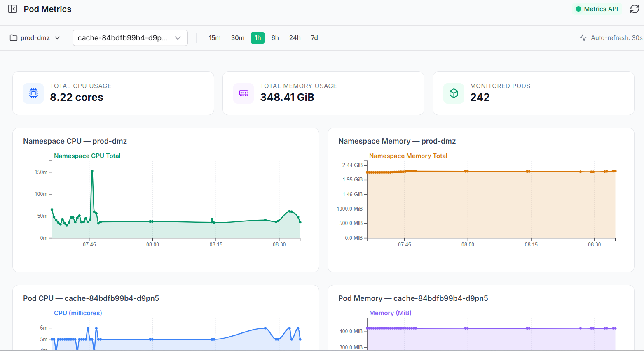The height and width of the screenshot is (351, 644).
Task: Toggle Namespace CPU Total legend
Action: pyautogui.click(x=87, y=156)
